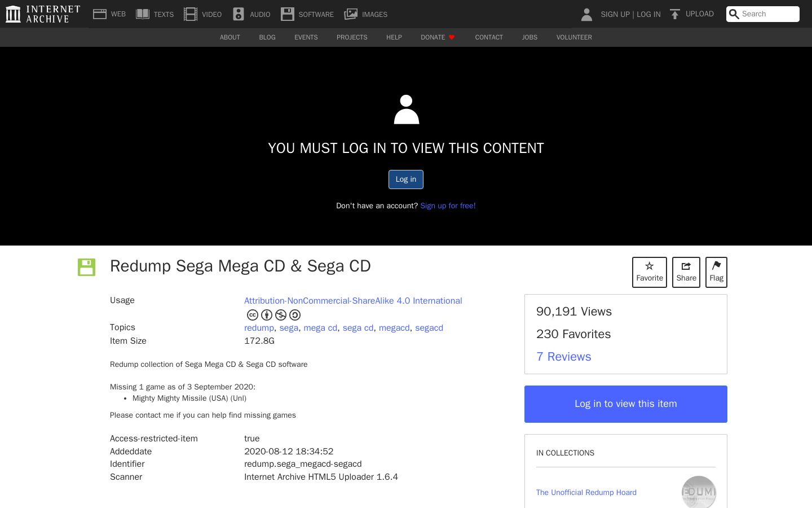Viewport: 812px width, 508px height.
Task: Open the Projects menu item
Action: pos(352,37)
